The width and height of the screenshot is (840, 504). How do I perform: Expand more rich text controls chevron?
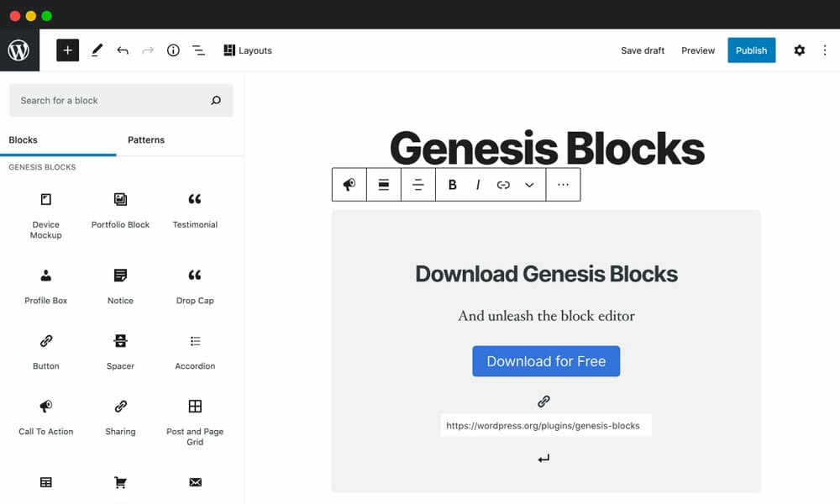pos(529,185)
